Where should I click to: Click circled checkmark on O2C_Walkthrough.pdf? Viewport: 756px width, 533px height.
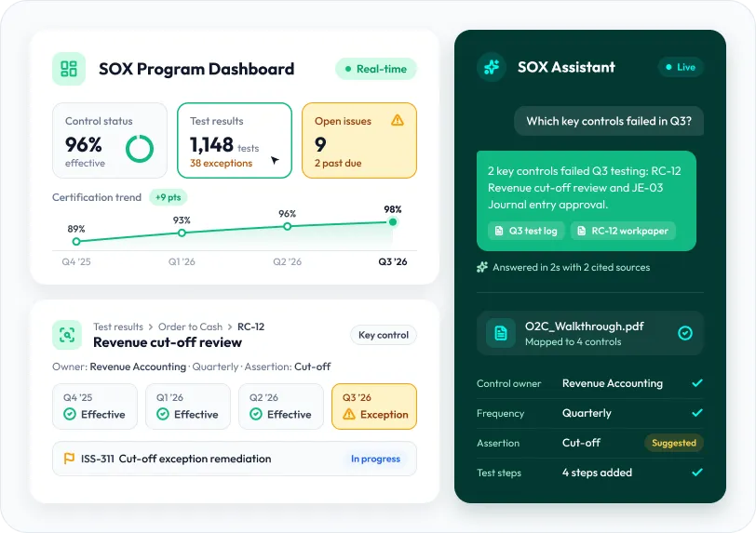point(685,333)
